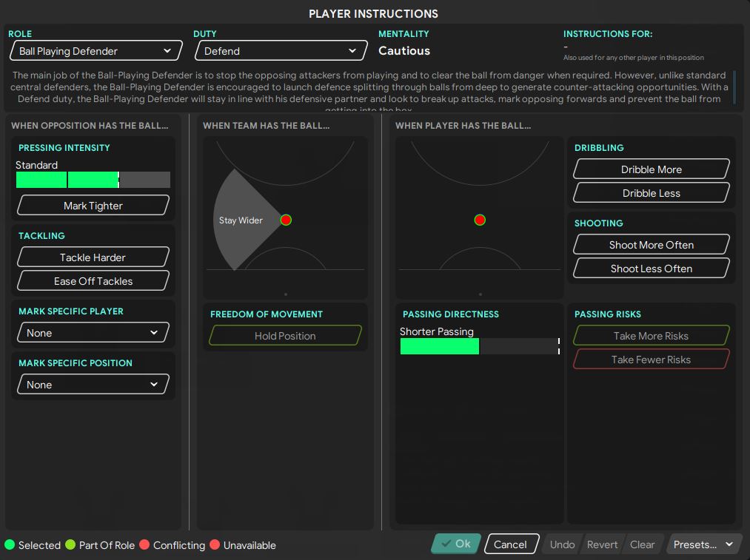Toggle Mark Tighter instruction
Viewport: 750px width, 560px height.
pyautogui.click(x=93, y=206)
